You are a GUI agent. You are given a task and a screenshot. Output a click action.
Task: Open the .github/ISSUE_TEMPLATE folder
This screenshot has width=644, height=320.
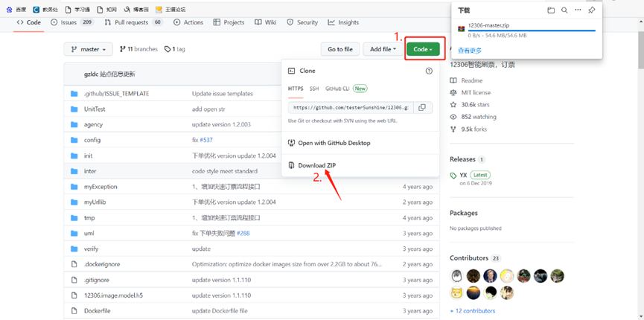116,94
